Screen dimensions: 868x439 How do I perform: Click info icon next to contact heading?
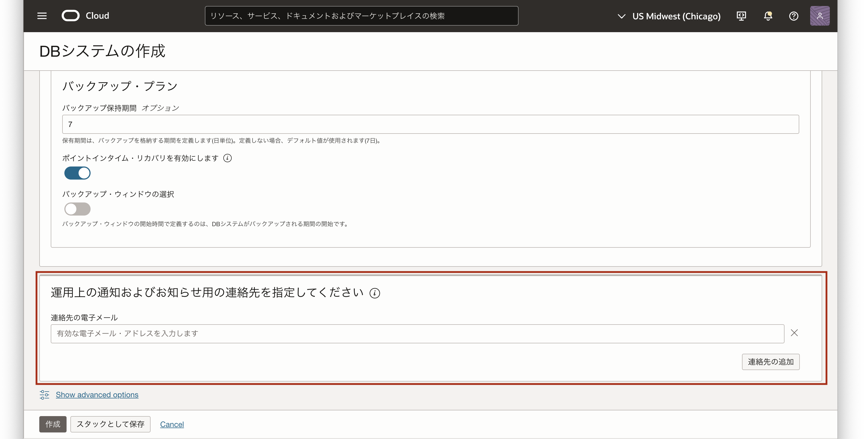point(375,293)
